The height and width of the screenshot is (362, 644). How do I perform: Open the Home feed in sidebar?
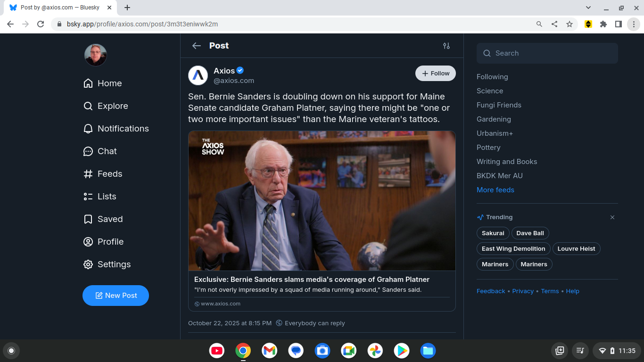pos(103,83)
